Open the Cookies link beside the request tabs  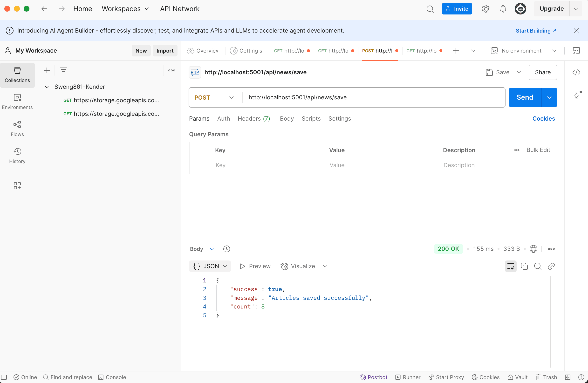tap(544, 119)
